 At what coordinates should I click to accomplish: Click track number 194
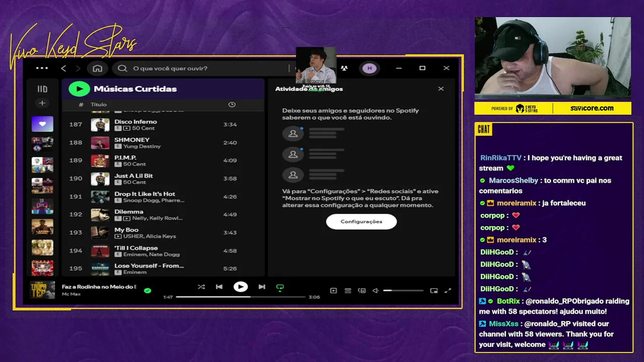pyautogui.click(x=75, y=251)
